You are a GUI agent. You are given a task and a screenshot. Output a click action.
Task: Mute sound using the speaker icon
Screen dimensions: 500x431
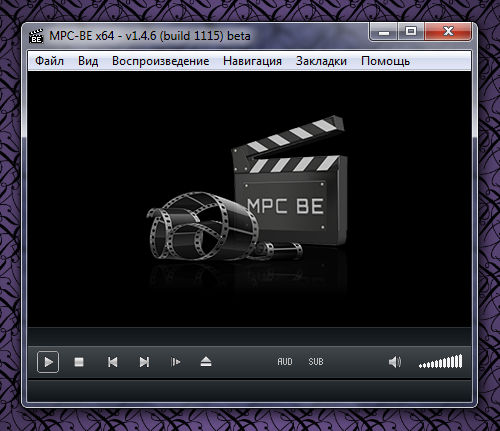[395, 362]
